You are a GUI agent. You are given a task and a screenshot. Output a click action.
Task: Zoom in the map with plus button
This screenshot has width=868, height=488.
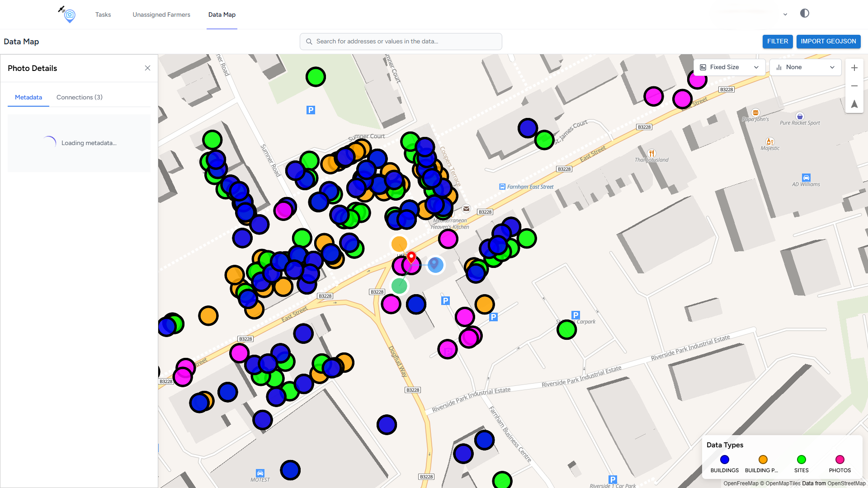[854, 68]
